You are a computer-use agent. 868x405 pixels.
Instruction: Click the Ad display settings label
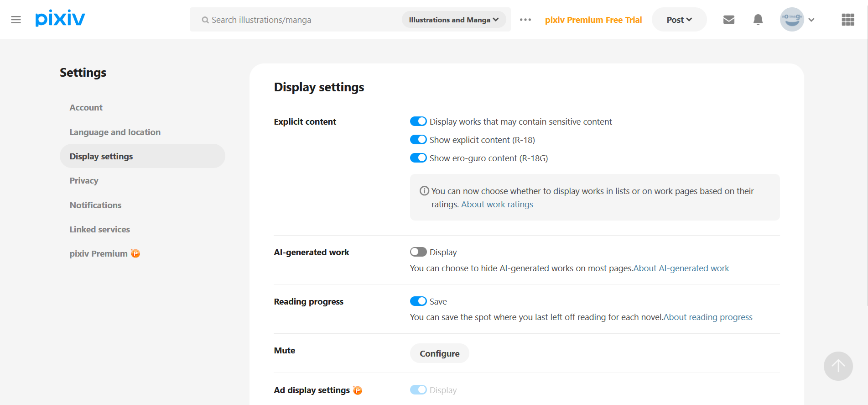(x=312, y=390)
